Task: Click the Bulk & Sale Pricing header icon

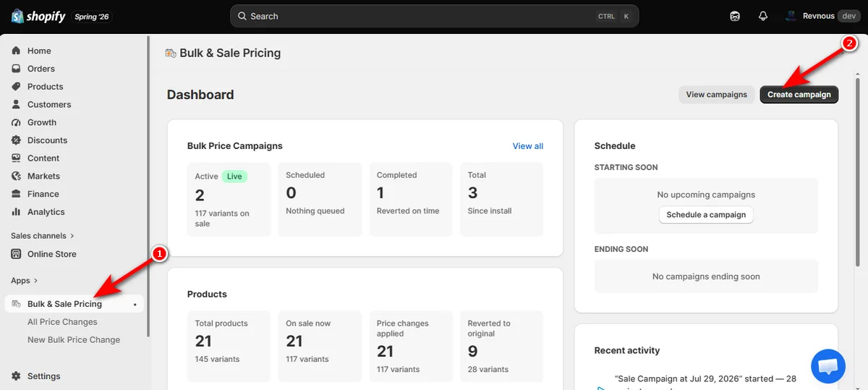Action: pos(171,53)
